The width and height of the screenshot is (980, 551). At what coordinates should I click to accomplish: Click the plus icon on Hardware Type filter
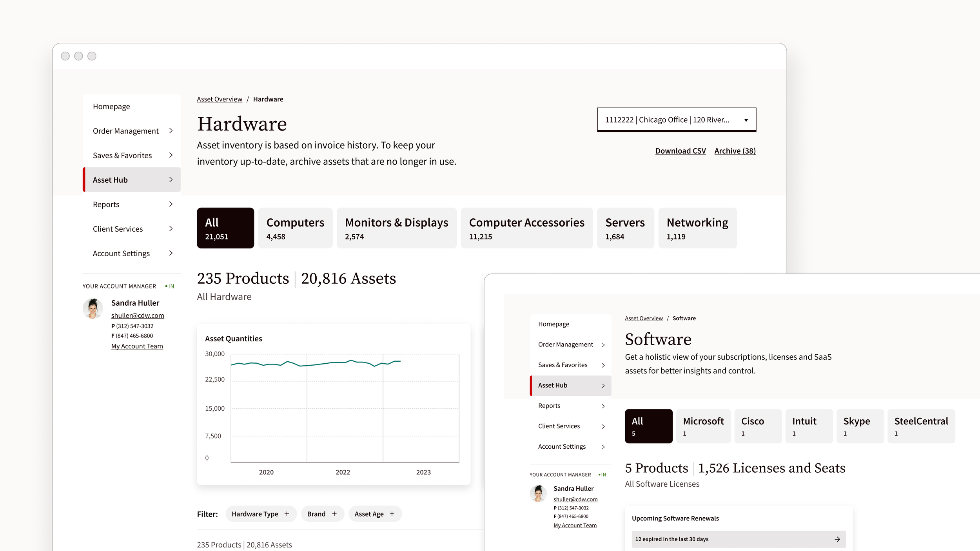point(287,514)
